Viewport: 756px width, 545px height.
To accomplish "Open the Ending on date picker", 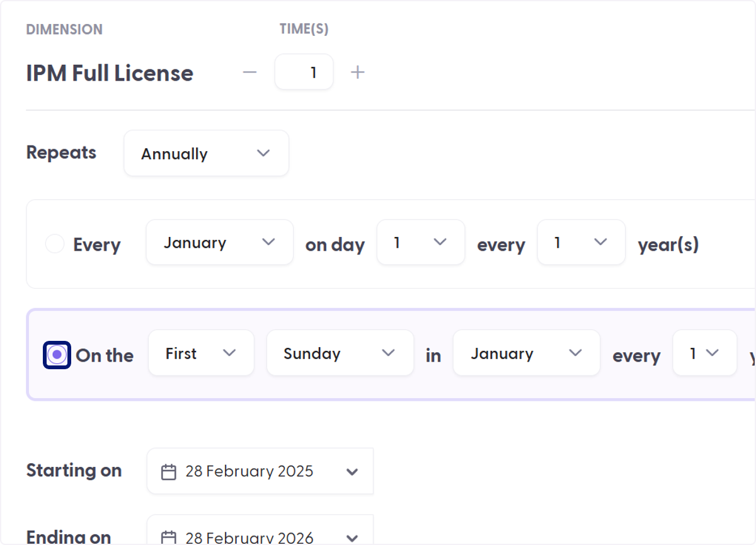I will pos(260,530).
